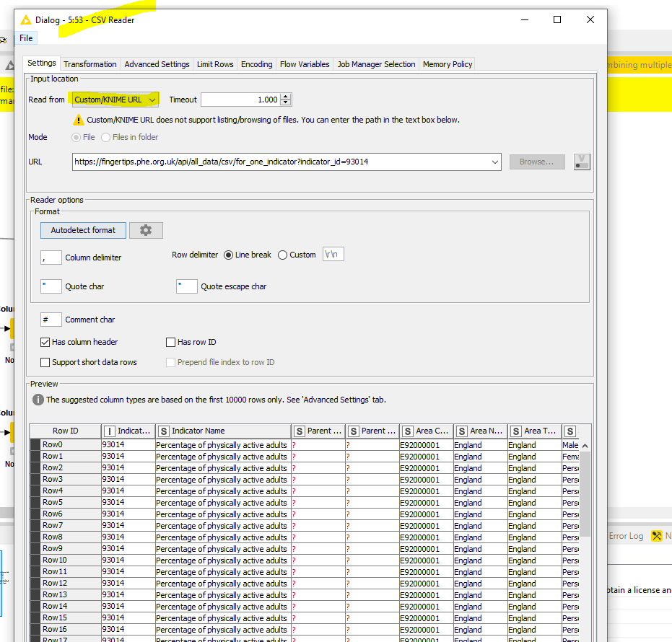Click the info icon in the Preview section
This screenshot has height=642, width=672.
38,399
